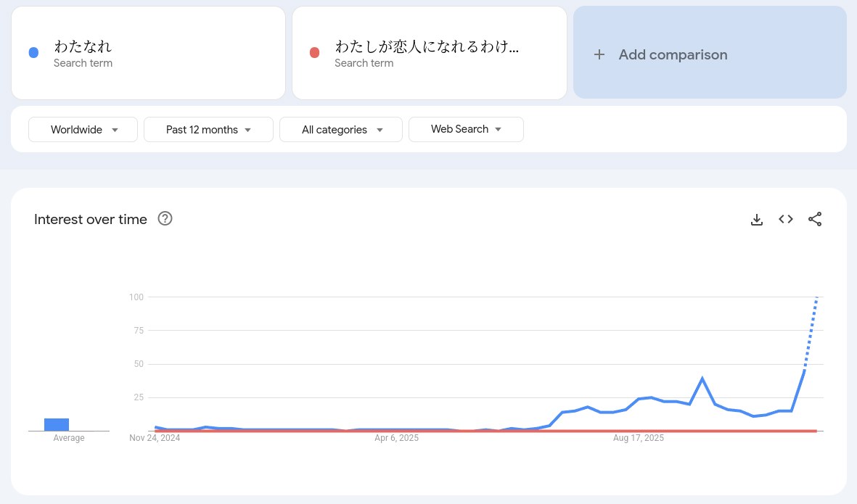
Task: Click the blue Average bar
Action: click(57, 424)
